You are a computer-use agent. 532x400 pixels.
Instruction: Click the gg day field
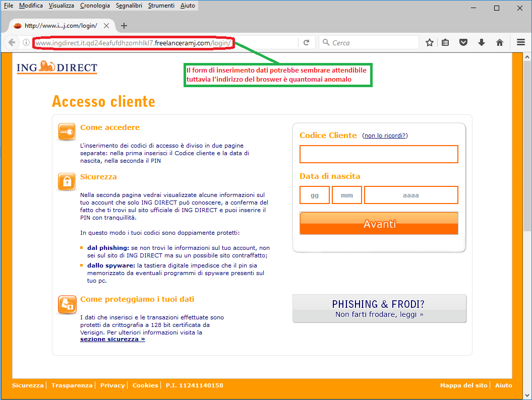click(x=315, y=195)
